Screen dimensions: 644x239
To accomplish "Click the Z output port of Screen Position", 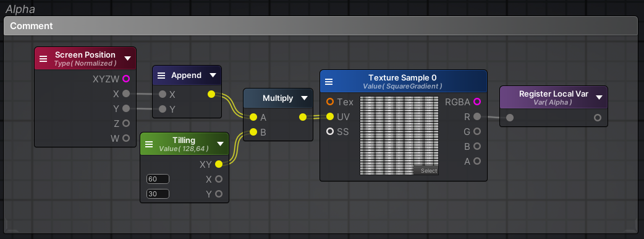I will [126, 123].
